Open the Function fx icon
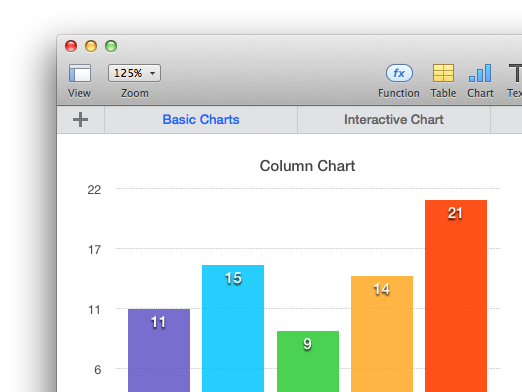This screenshot has width=522, height=392. 399,73
